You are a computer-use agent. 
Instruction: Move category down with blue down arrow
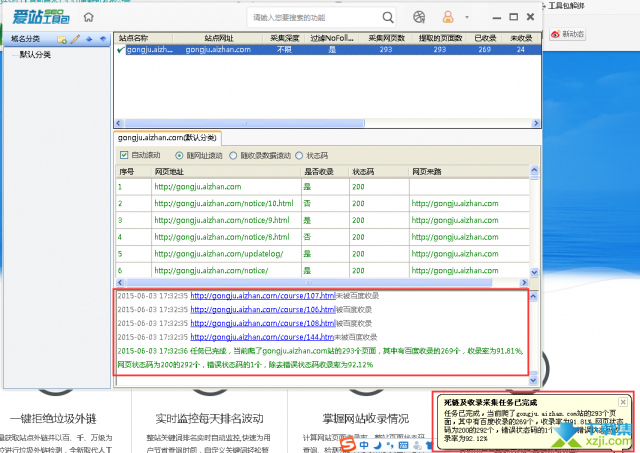tap(102, 39)
